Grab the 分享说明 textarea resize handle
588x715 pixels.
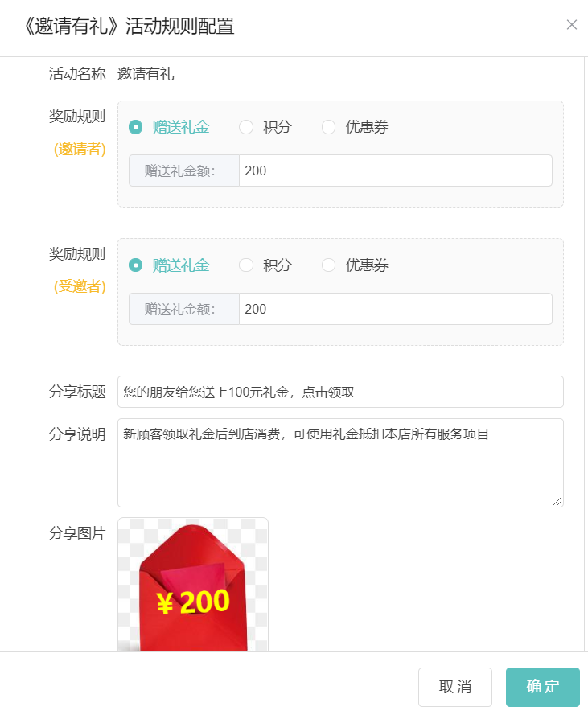point(557,501)
